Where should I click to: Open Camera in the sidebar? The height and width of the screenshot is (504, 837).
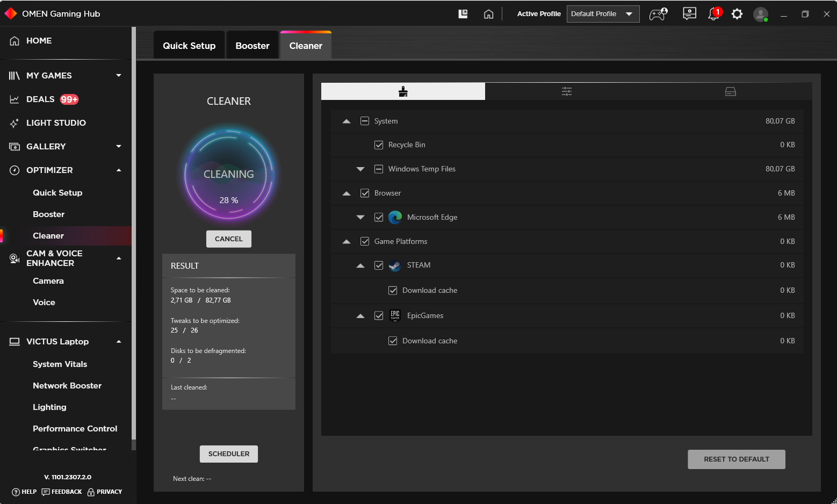click(x=48, y=281)
